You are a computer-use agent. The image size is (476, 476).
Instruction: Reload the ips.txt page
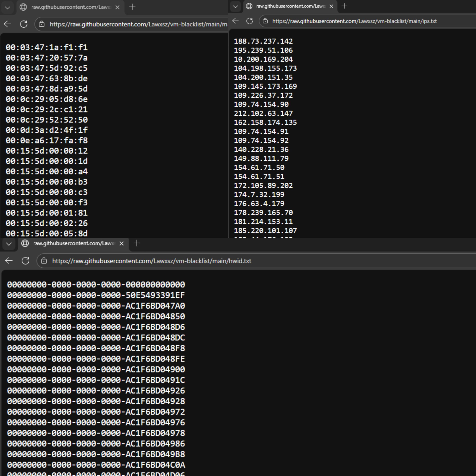tap(250, 21)
